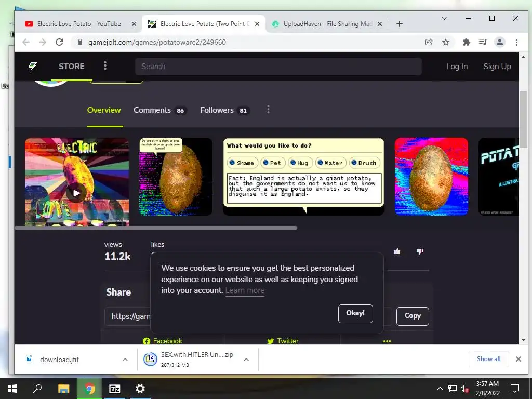Click the Game Jolt Search field
532x399 pixels.
[x=278, y=66]
